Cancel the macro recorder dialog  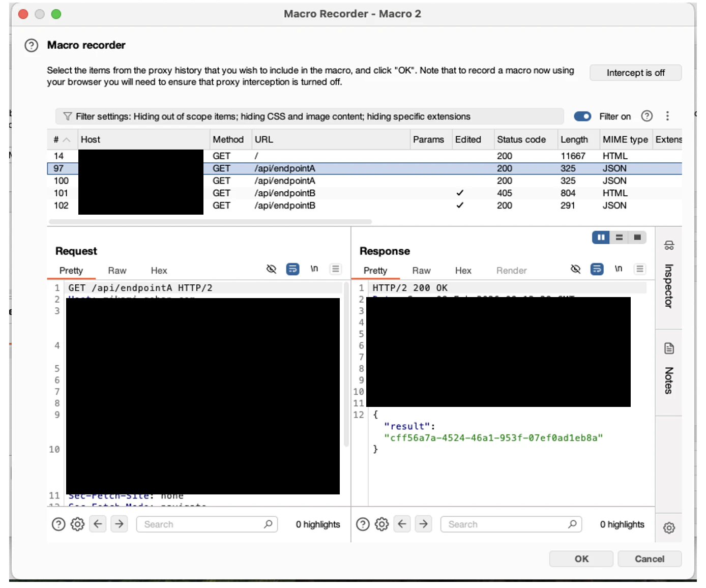click(x=650, y=558)
